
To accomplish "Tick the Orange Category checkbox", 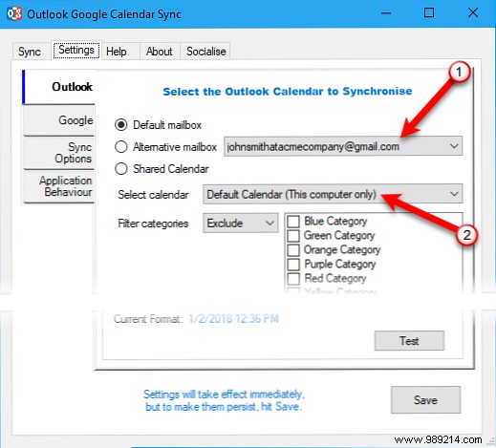I will coord(293,250).
